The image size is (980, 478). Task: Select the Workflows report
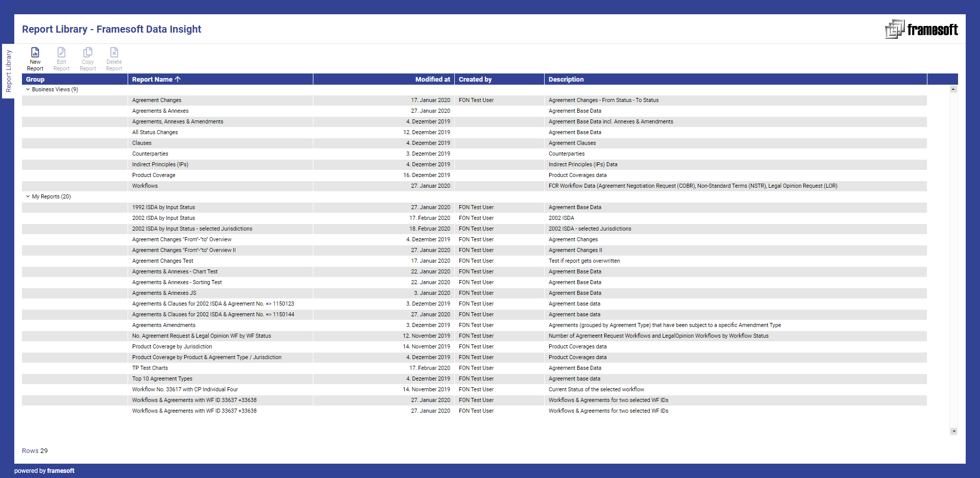pyautogui.click(x=145, y=186)
